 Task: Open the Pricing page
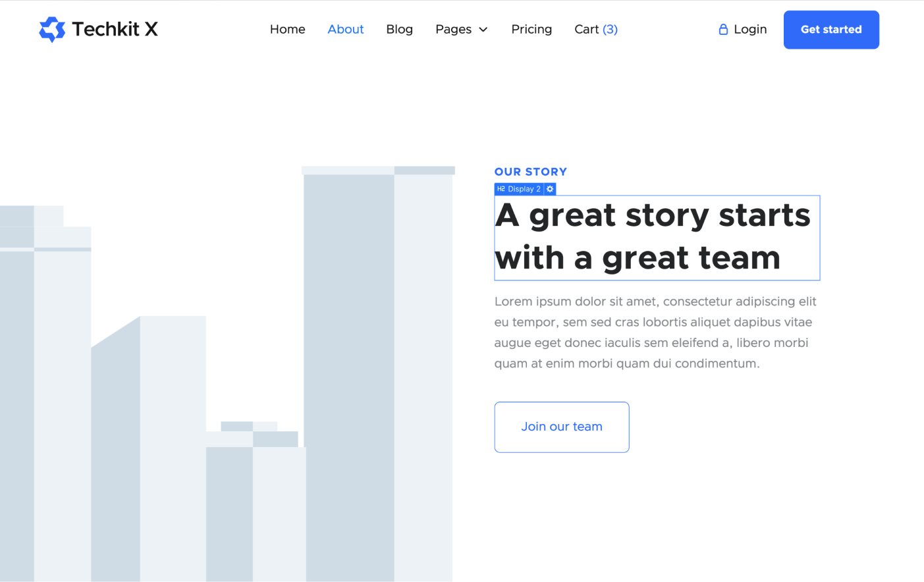531,29
